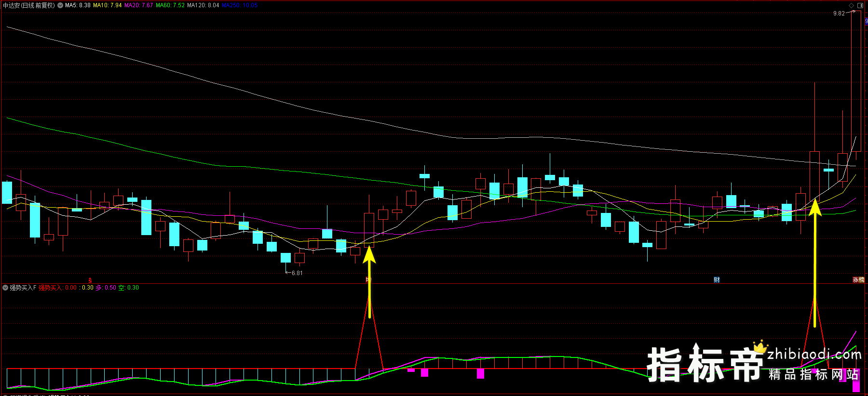Click the green 空: 0.30 value
The image size is (868, 396).
(x=129, y=288)
